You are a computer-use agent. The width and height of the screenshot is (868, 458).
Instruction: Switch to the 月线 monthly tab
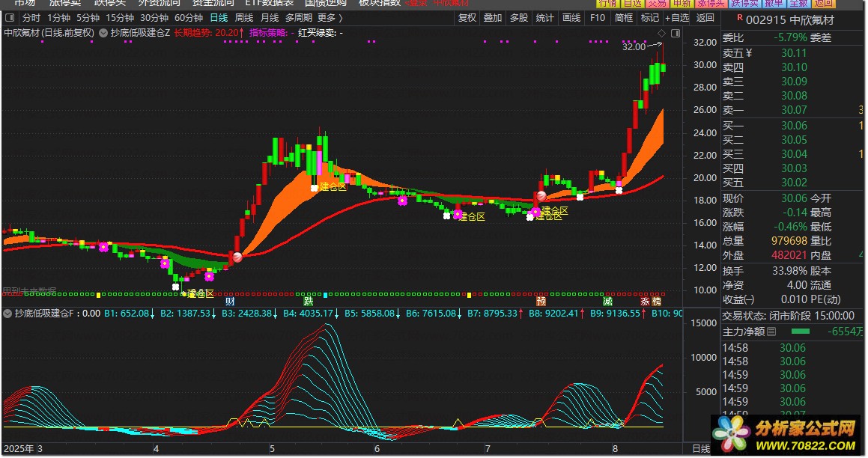point(270,18)
